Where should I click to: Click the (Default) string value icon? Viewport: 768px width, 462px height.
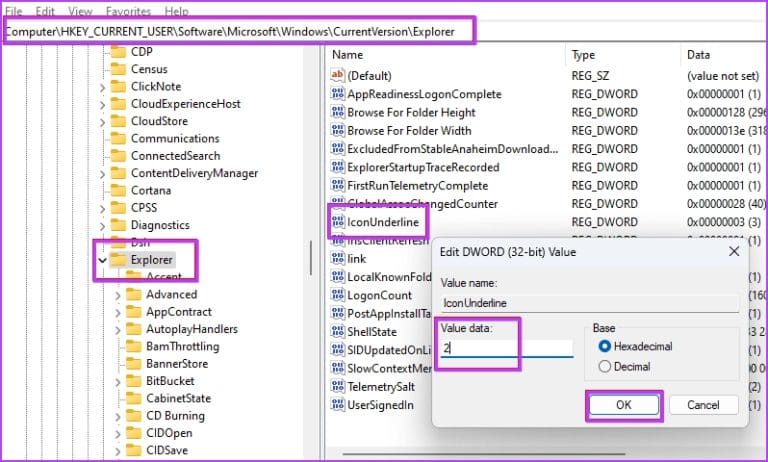[x=337, y=75]
